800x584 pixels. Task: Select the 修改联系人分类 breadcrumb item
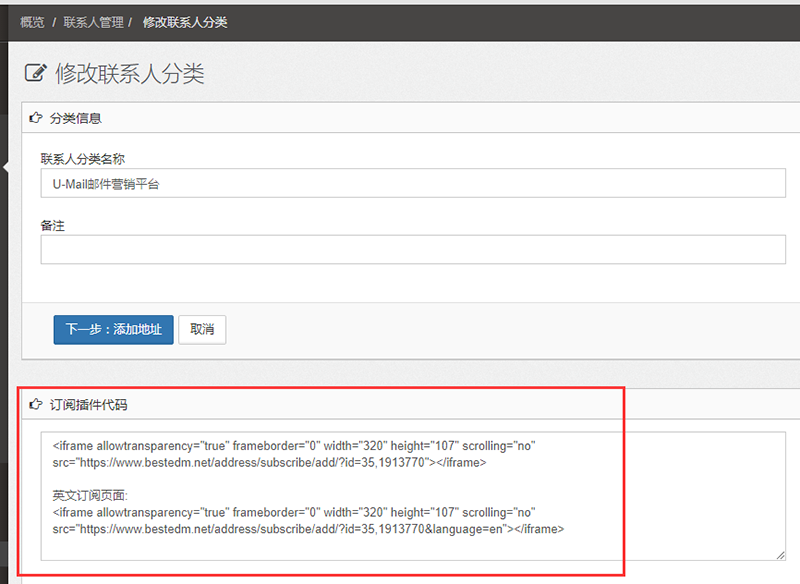pyautogui.click(x=185, y=22)
